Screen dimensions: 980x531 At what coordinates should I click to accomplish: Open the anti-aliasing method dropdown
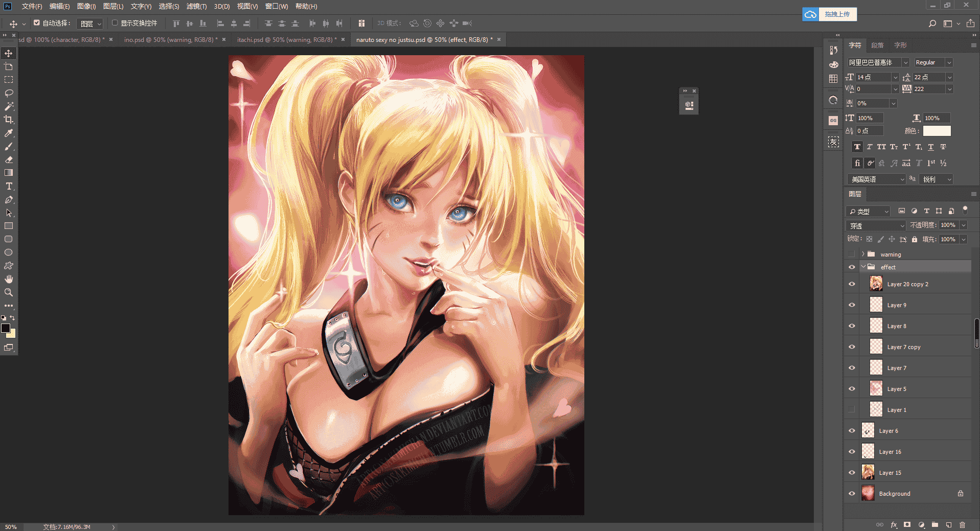click(936, 179)
